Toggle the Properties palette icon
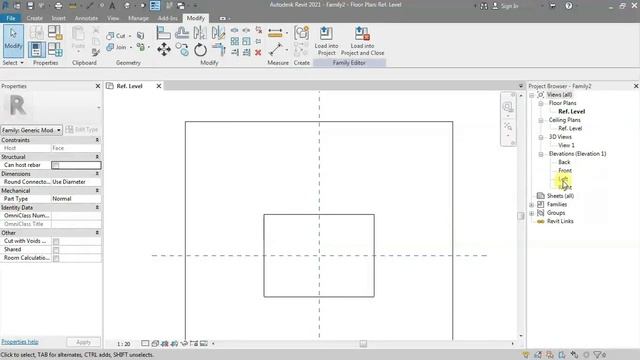 [x=37, y=49]
